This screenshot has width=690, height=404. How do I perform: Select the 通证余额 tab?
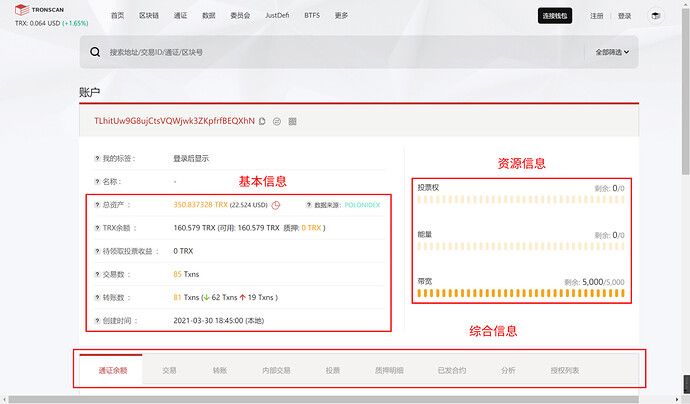113,371
